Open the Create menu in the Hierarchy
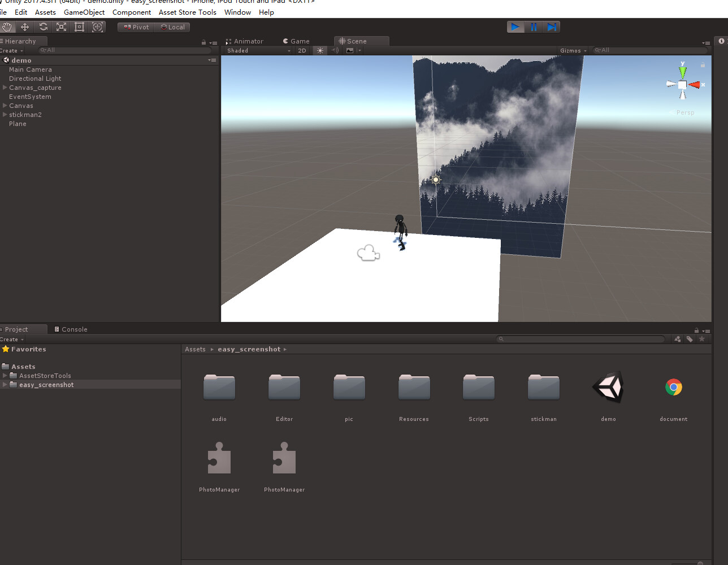728x565 pixels. pos(10,50)
